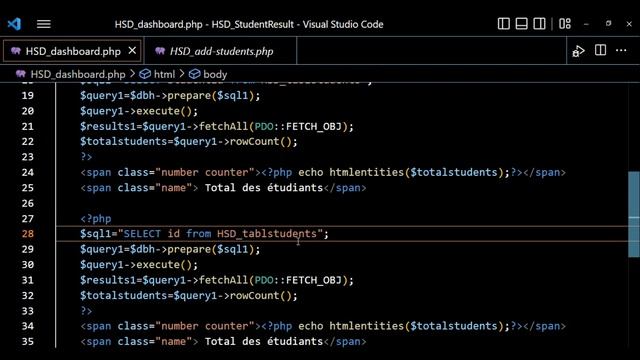This screenshot has height=360, width=640.
Task: Click "prepare" on line 29
Action: 189,249
